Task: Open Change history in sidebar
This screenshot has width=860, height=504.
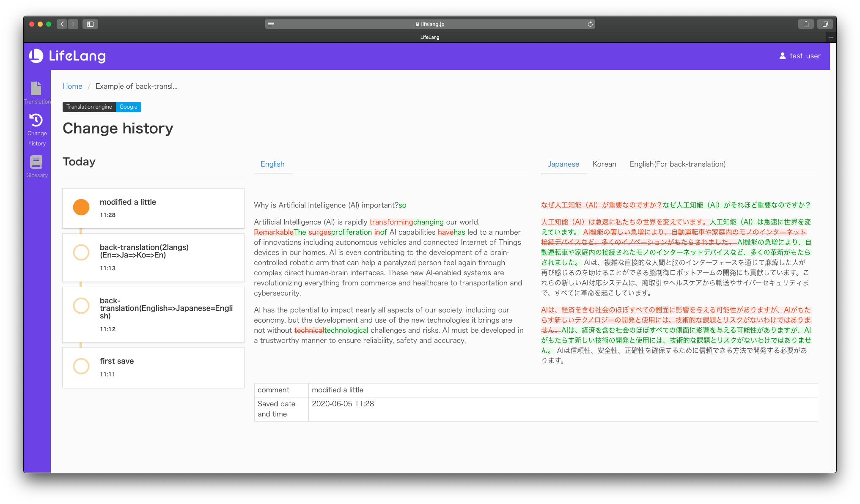Action: (x=37, y=130)
